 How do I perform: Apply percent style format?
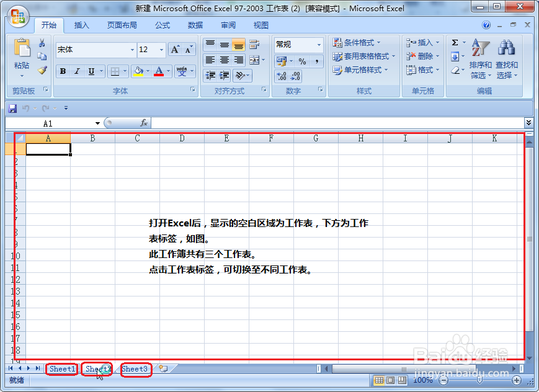coord(302,61)
